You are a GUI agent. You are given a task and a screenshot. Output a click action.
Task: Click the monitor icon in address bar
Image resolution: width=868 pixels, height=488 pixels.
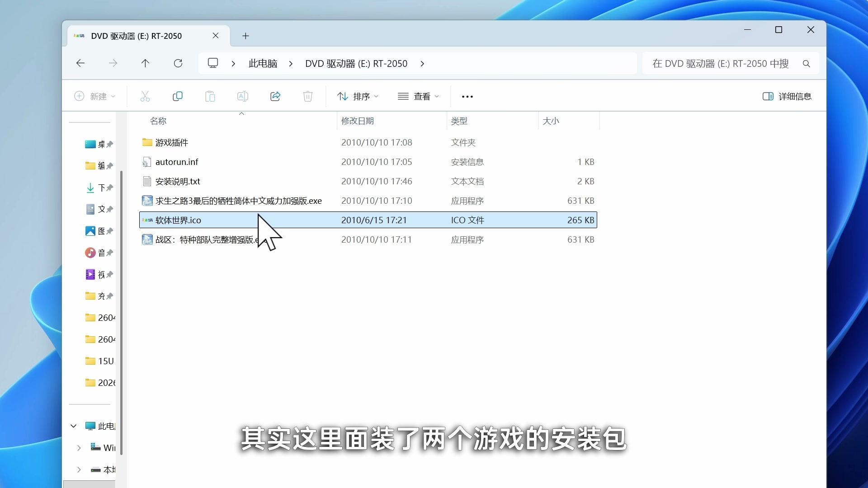(213, 63)
